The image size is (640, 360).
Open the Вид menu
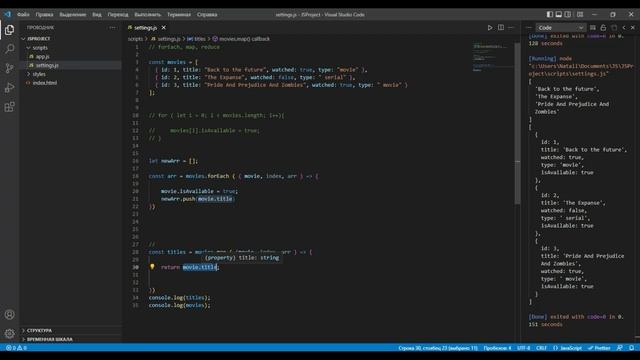[97, 14]
